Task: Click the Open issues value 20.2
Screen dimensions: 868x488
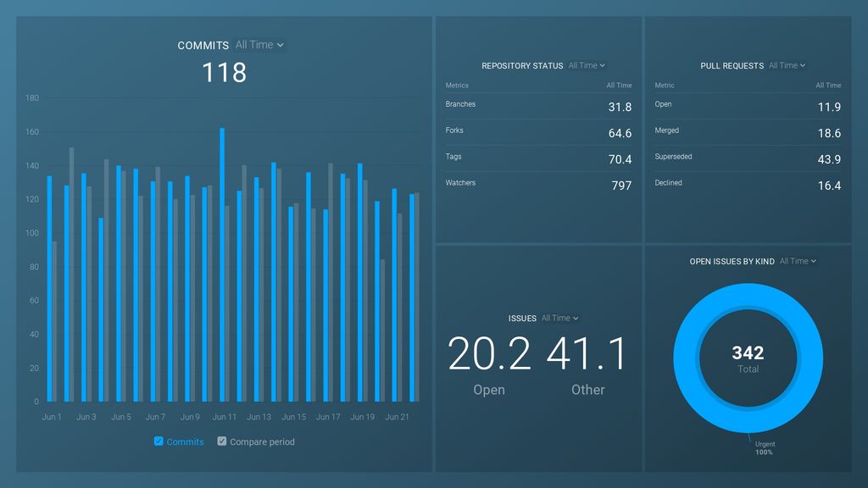Action: [x=489, y=356]
